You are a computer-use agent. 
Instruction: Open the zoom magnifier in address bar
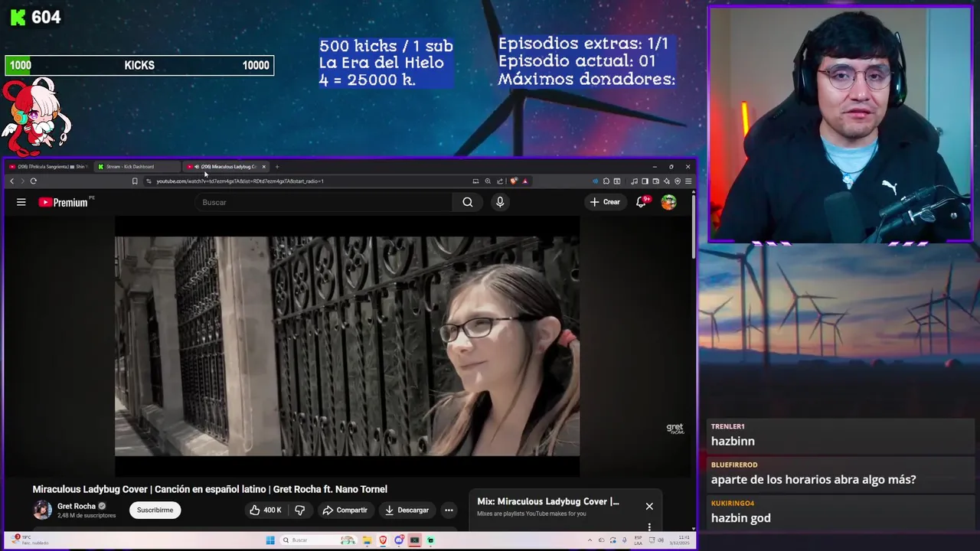(488, 181)
